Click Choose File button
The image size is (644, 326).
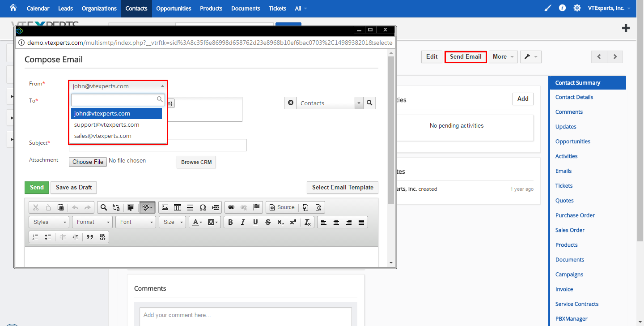pyautogui.click(x=88, y=162)
